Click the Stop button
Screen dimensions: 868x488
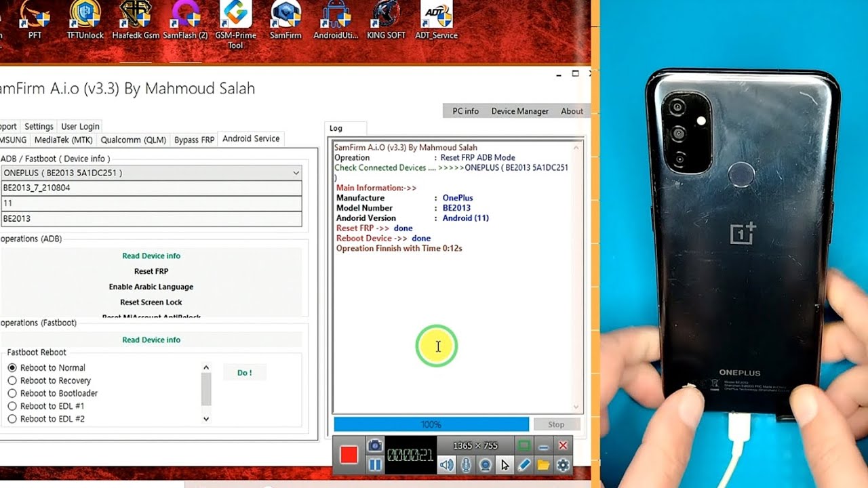pyautogui.click(x=556, y=424)
